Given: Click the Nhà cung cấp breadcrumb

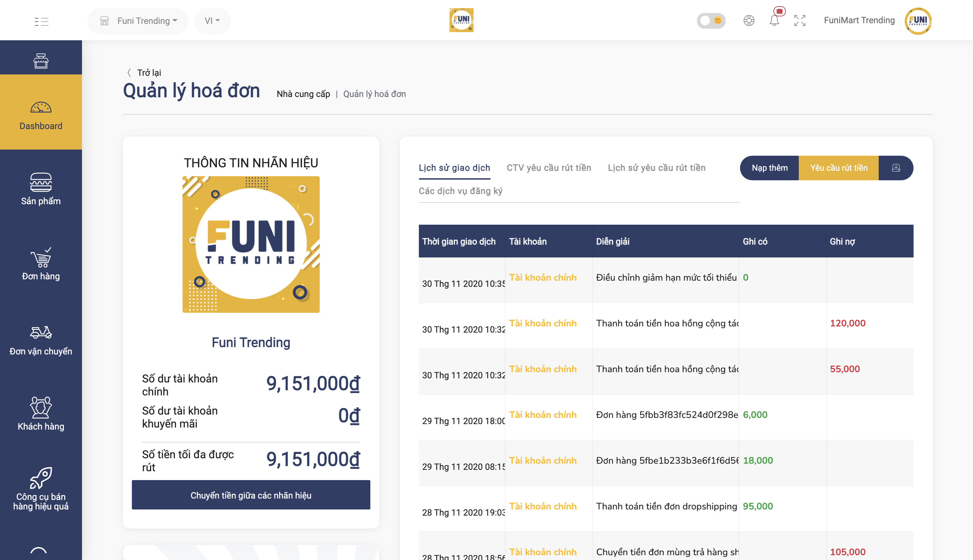Looking at the screenshot, I should (x=303, y=94).
